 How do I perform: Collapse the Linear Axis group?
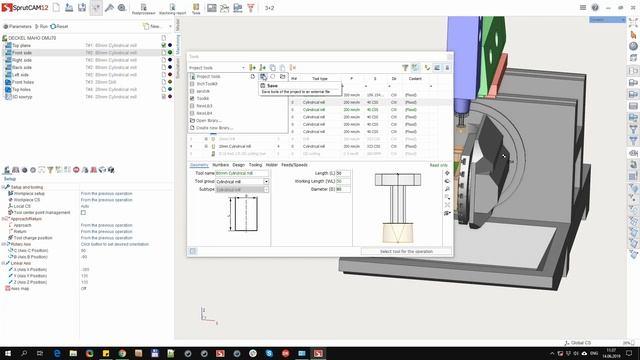pyautogui.click(x=3, y=263)
